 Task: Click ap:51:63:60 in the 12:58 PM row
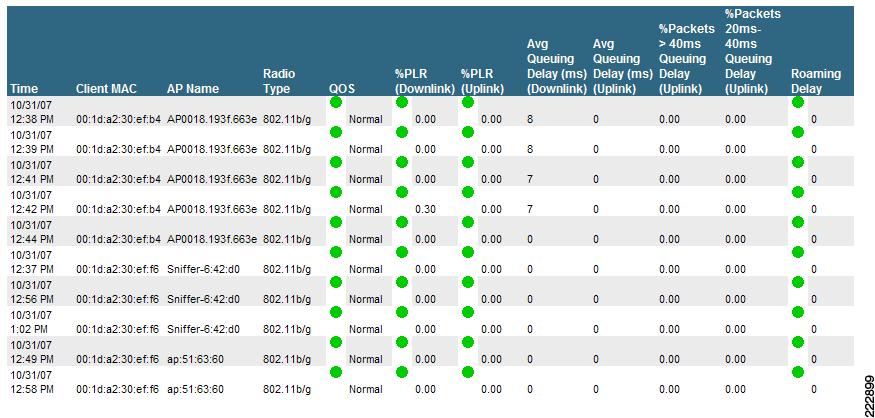click(x=195, y=390)
